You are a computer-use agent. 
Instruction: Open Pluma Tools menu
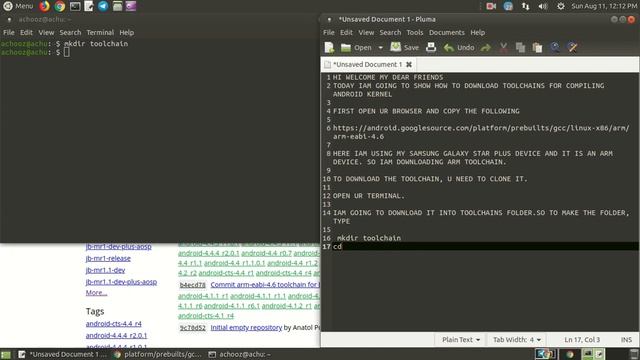tap(415, 32)
